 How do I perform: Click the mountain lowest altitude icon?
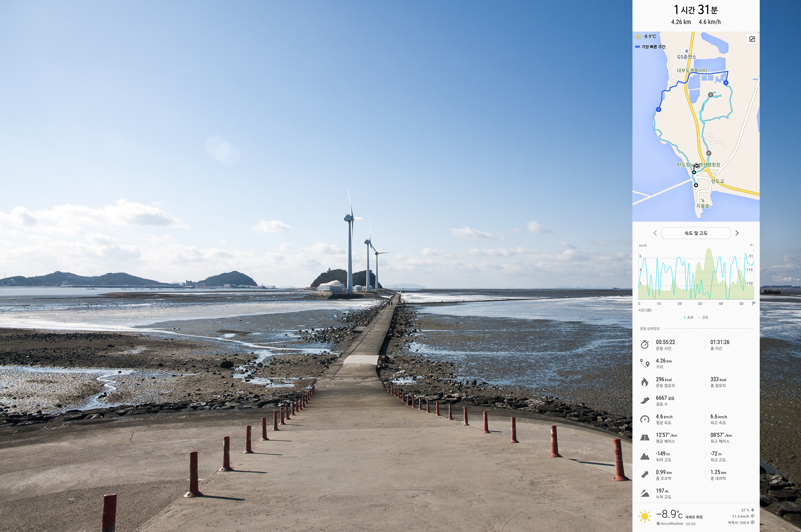click(x=645, y=456)
